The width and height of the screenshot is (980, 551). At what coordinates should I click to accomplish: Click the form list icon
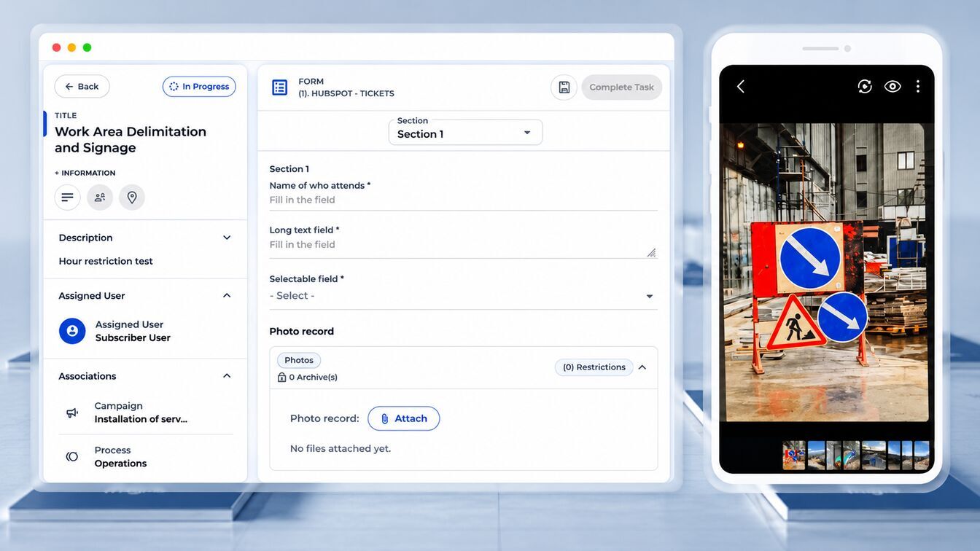280,87
